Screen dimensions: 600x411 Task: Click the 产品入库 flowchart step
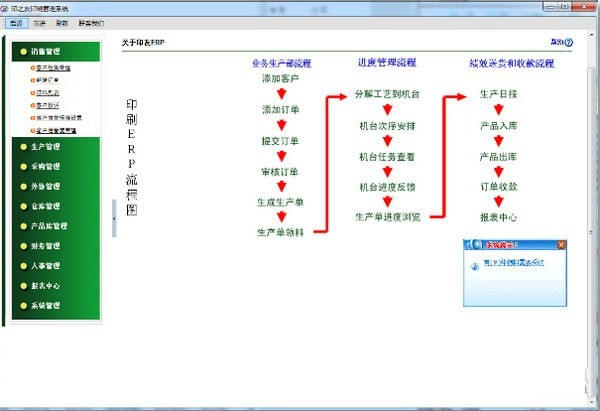499,126
